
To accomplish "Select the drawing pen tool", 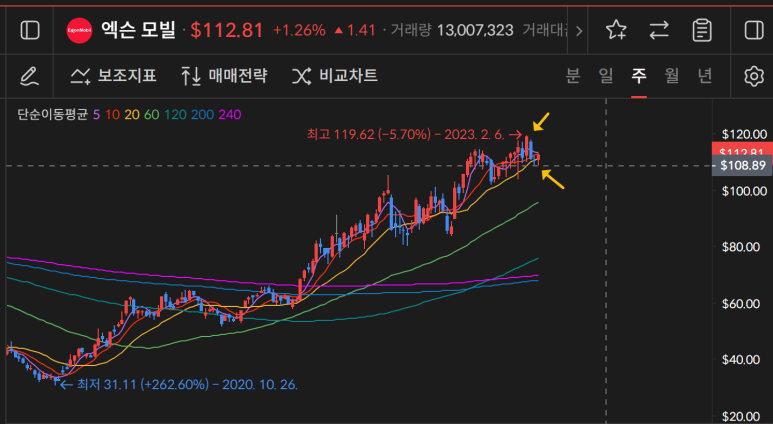I will tap(29, 76).
